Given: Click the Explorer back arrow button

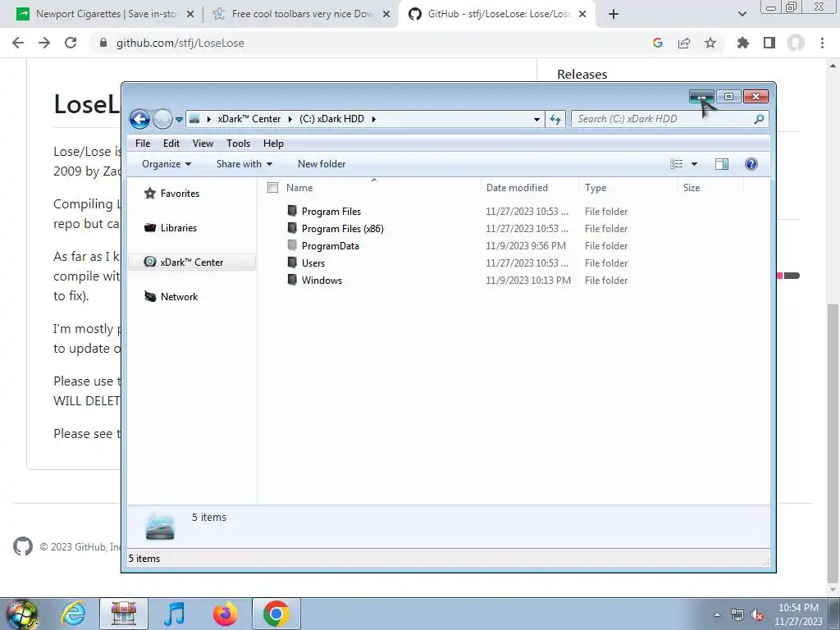Looking at the screenshot, I should [139, 119].
